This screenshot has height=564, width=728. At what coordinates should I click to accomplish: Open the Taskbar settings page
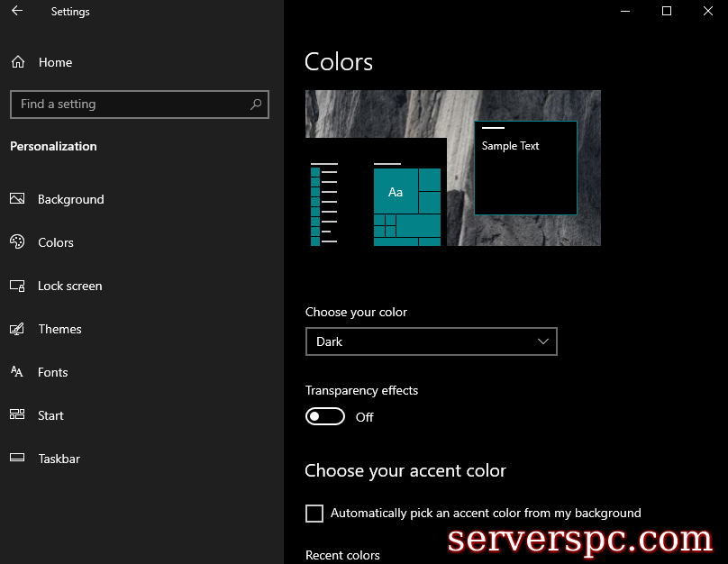[59, 459]
